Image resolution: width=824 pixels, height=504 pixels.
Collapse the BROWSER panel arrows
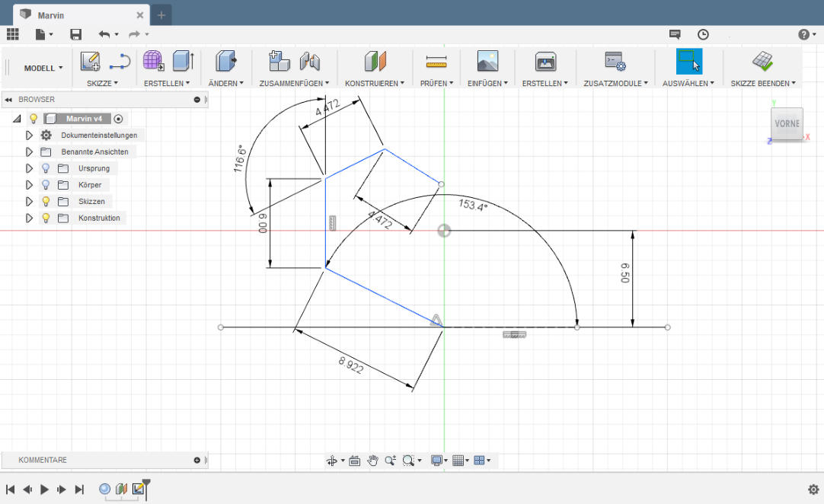click(x=8, y=99)
